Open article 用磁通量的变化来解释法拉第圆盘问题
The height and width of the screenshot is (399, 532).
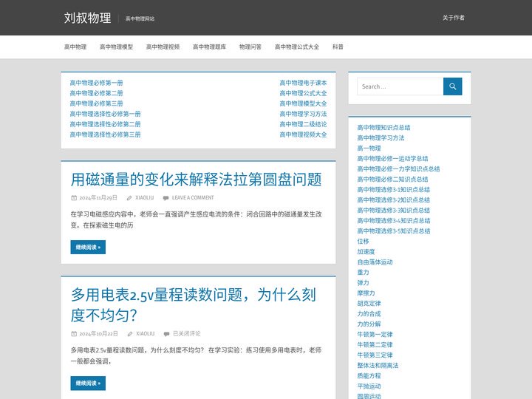coord(196,179)
